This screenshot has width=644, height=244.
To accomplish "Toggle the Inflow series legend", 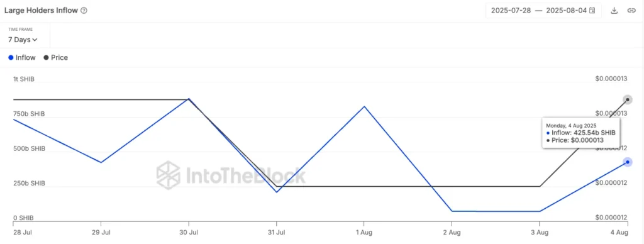I will (22, 57).
